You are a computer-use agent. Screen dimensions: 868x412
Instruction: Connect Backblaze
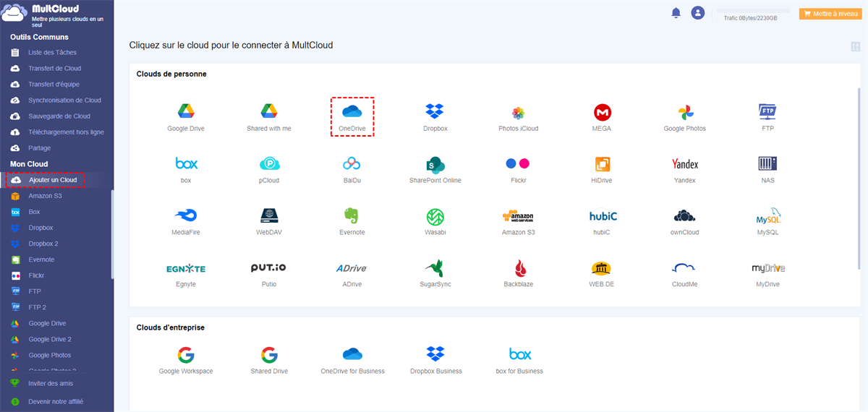(518, 274)
